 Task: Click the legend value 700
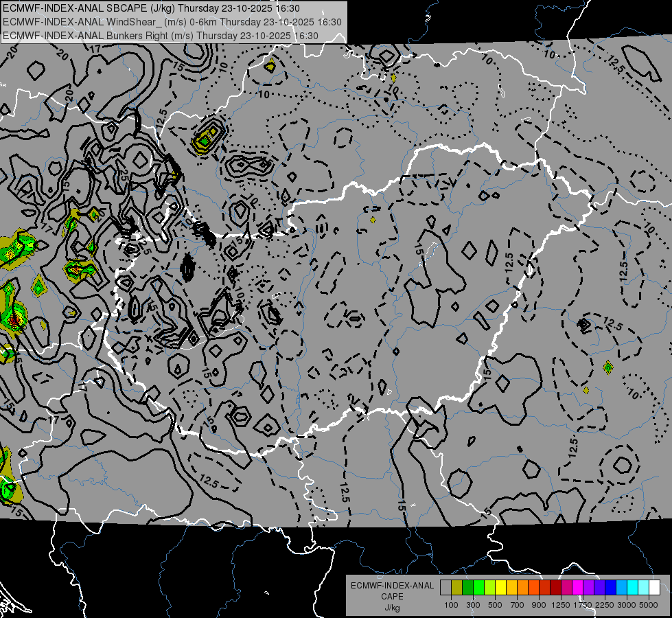[x=518, y=605]
